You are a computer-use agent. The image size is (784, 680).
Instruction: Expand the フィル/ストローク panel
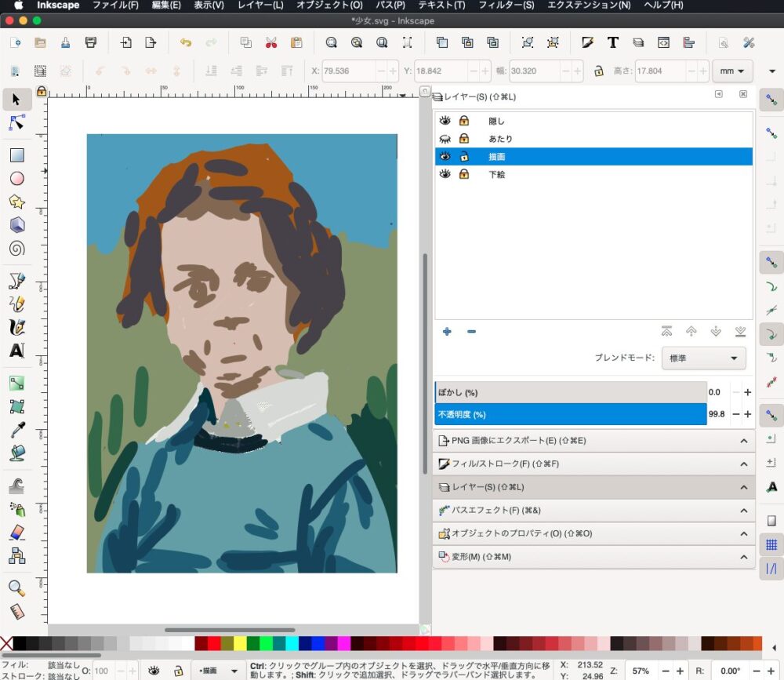point(593,464)
